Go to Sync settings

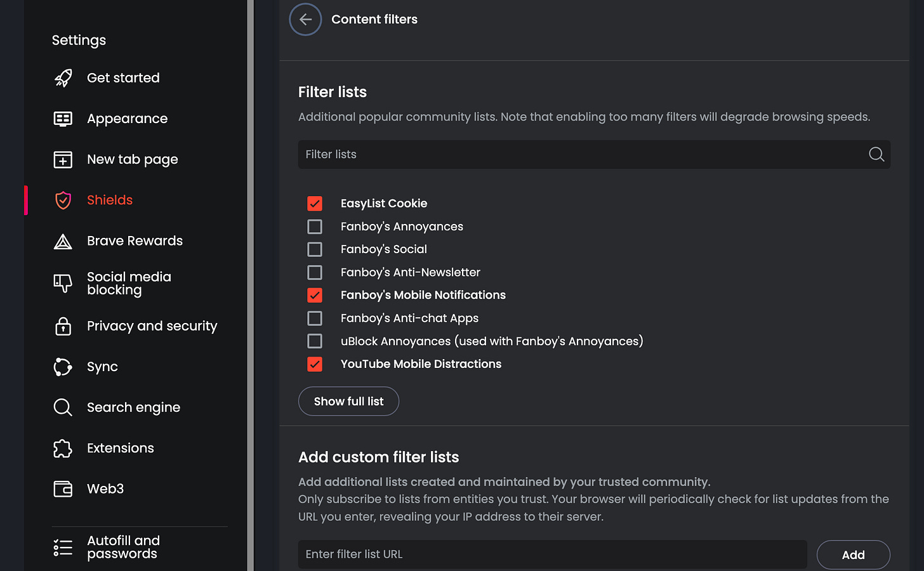pos(102,367)
